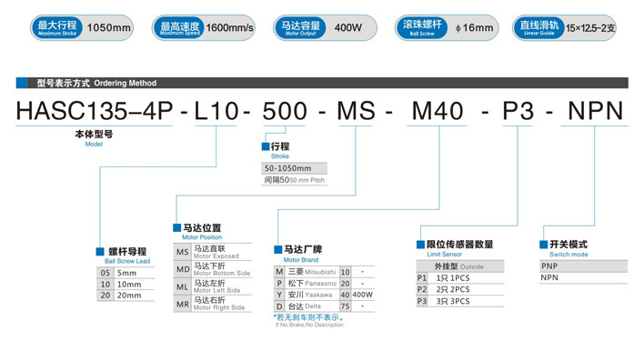Image resolution: width=644 pixels, height=341 pixels.
Task: Click the Ball Screw φ16mm badge
Action: (447, 28)
